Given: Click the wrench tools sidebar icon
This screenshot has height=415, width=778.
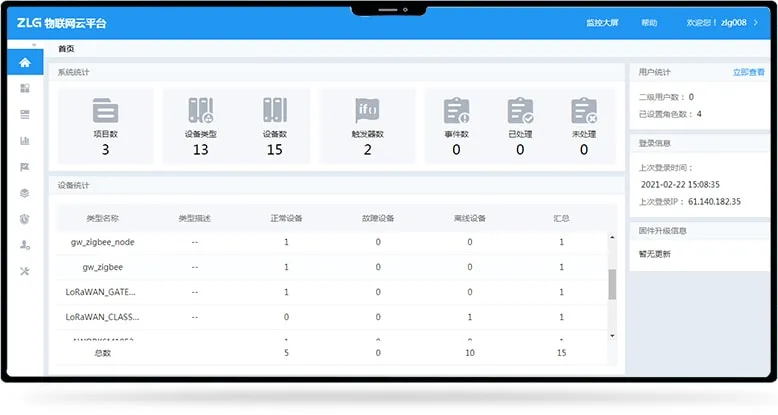Looking at the screenshot, I should click(25, 271).
